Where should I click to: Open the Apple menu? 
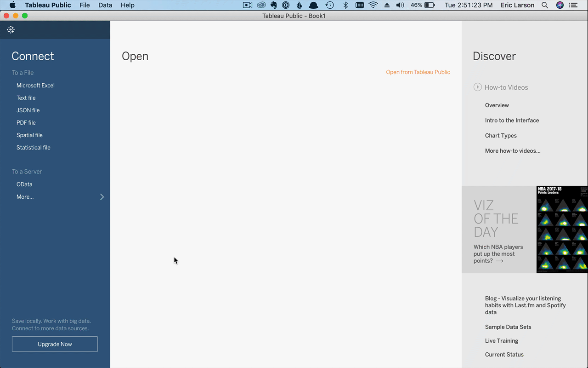[x=12, y=5]
